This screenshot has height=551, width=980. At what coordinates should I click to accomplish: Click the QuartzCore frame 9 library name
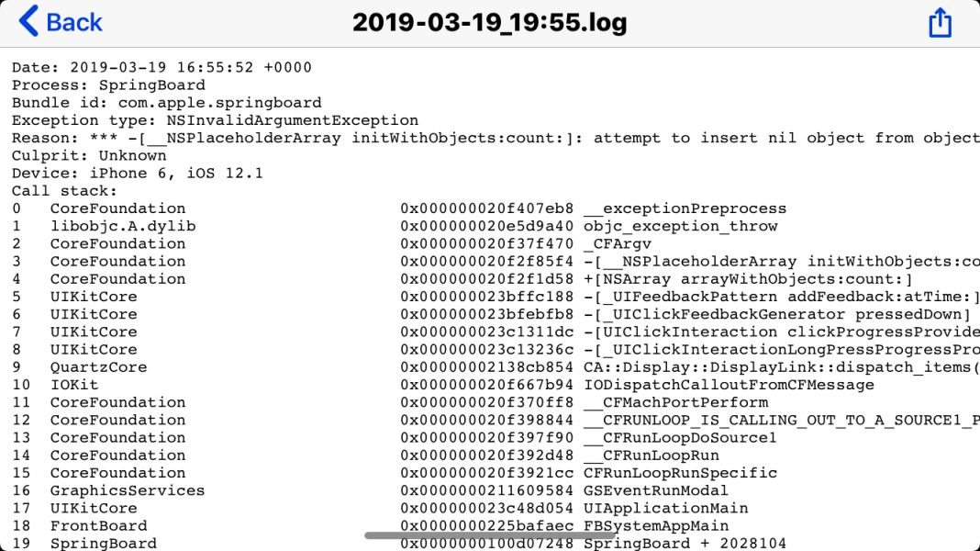pos(98,367)
